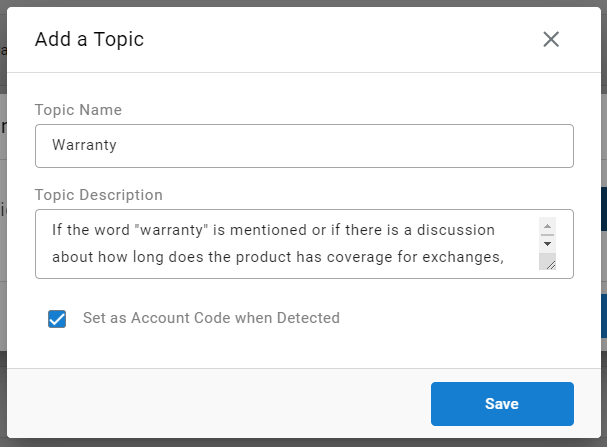Click the description scroll up arrow
The image size is (607, 447).
coord(547,226)
